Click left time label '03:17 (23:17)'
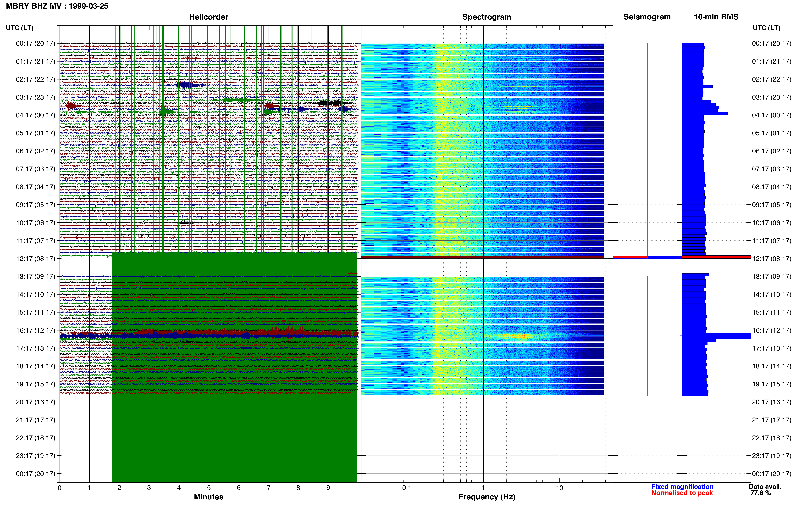 tap(36, 97)
